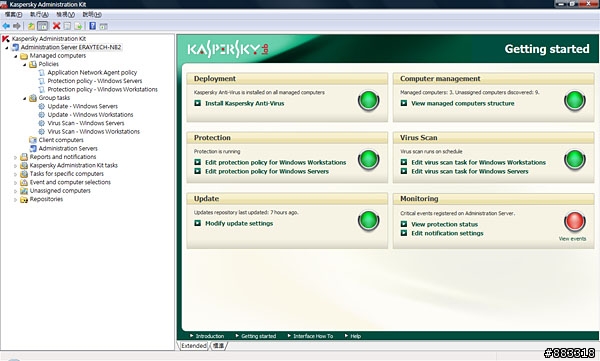600x361 pixels.
Task: Click the Modify update settings link
Action: pos(239,223)
